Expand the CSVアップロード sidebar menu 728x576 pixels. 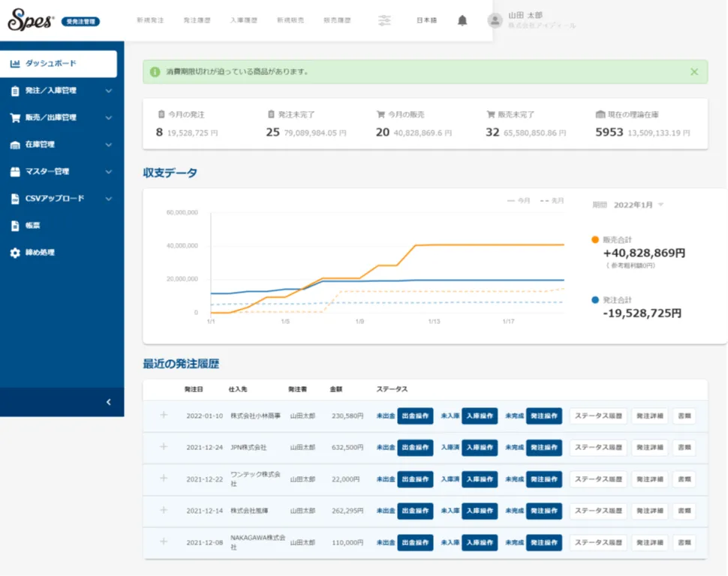click(108, 199)
